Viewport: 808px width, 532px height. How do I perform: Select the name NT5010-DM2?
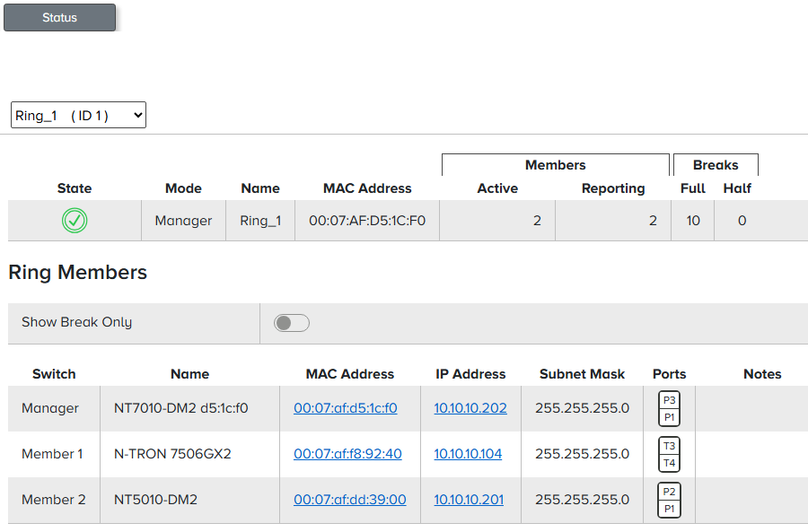[155, 500]
